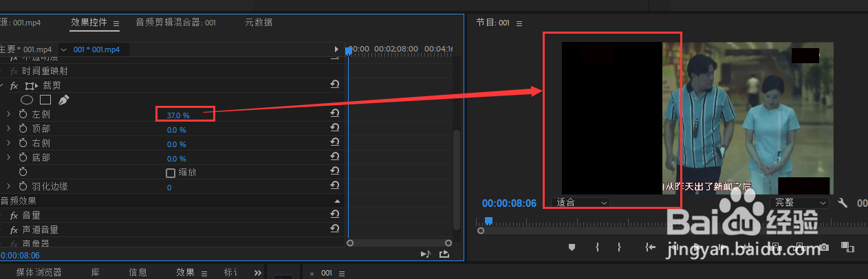Toggle the effect controls timeline view arrow
This screenshot has width=868, height=279.
tap(336, 49)
